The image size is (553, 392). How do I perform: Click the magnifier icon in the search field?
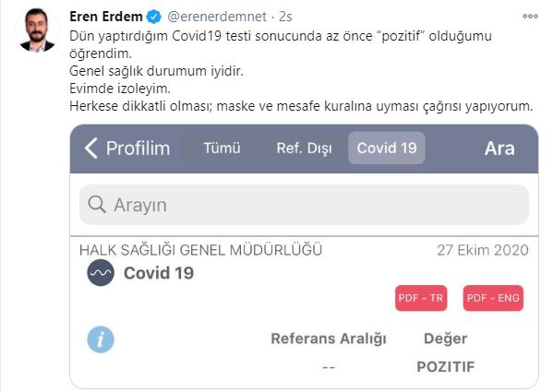[x=97, y=204]
